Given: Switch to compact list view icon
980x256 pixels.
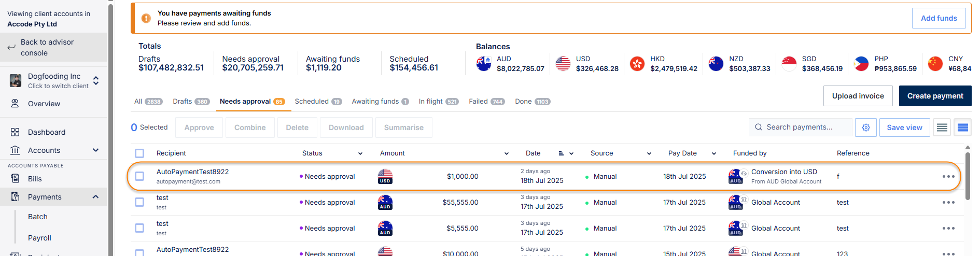Looking at the screenshot, I should (942, 127).
